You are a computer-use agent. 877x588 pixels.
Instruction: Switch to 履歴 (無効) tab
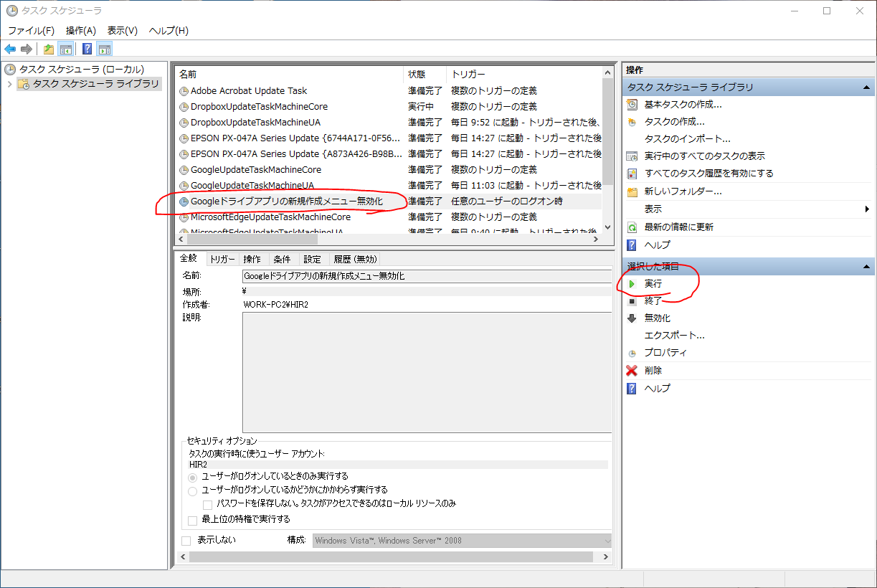(354, 260)
